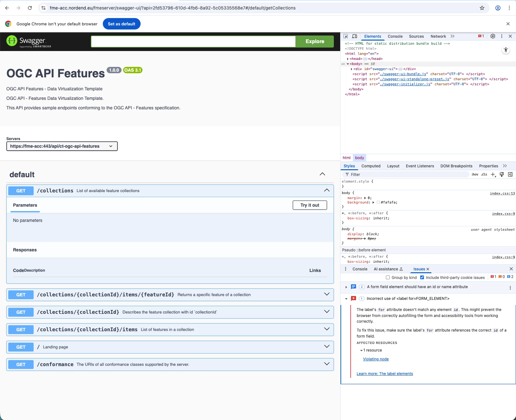Open menu for the form field issue
516x420 pixels.
coord(510,288)
